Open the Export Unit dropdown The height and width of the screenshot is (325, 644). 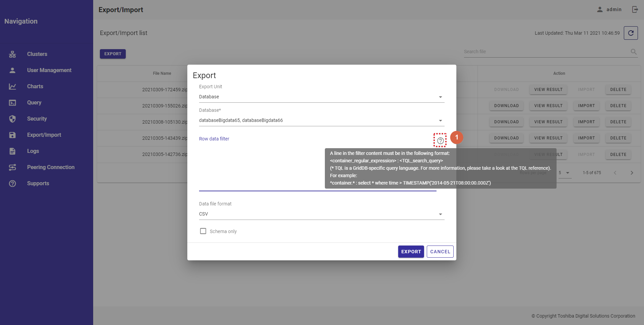click(321, 97)
